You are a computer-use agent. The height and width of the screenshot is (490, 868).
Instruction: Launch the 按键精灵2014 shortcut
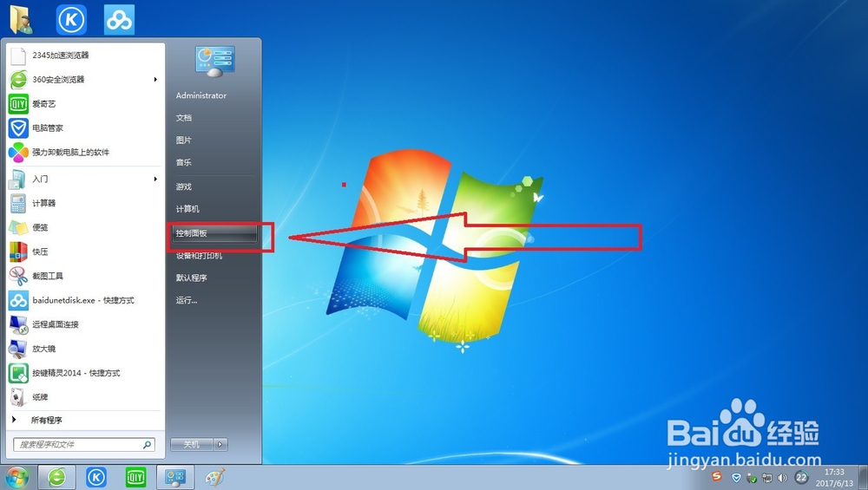[x=85, y=373]
